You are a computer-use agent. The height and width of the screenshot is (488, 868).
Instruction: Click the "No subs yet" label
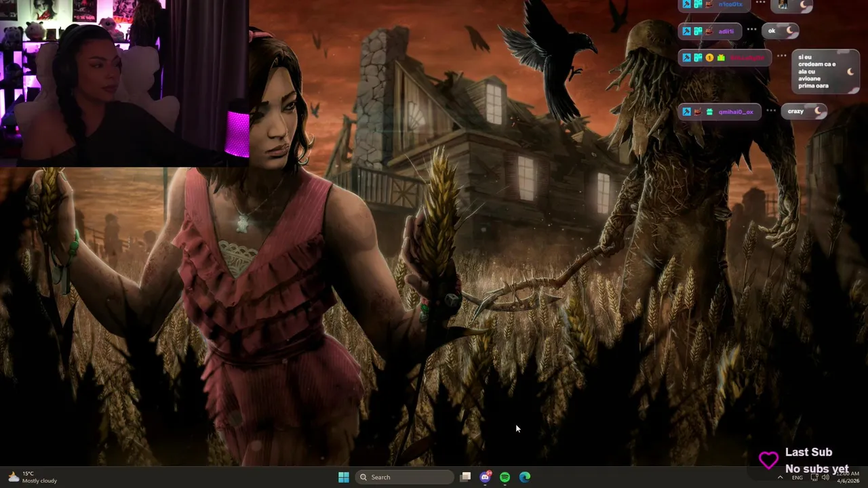click(x=817, y=469)
